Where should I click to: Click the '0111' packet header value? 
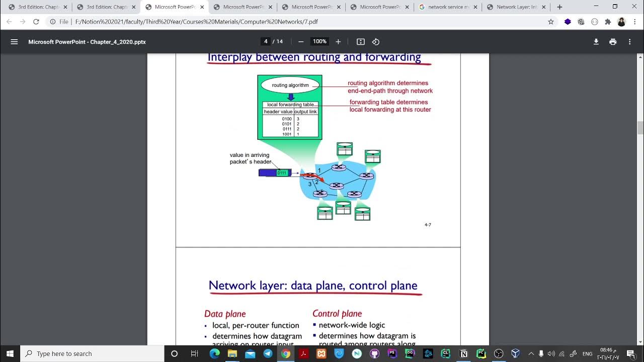[x=282, y=173]
